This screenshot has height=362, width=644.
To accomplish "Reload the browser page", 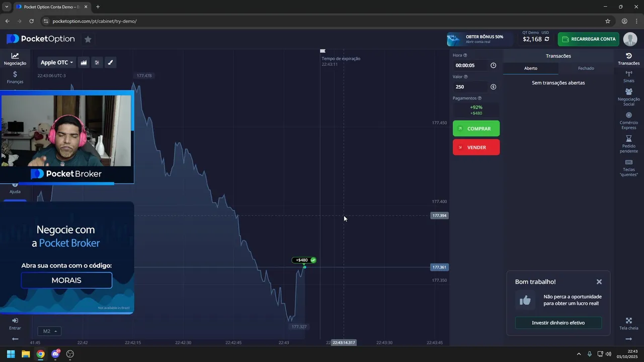I will pyautogui.click(x=31, y=21).
